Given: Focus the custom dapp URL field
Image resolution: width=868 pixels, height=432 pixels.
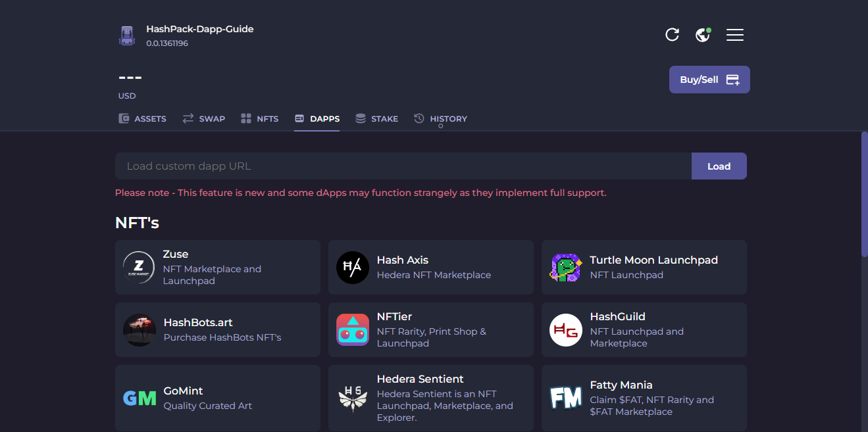Looking at the screenshot, I should [x=403, y=166].
